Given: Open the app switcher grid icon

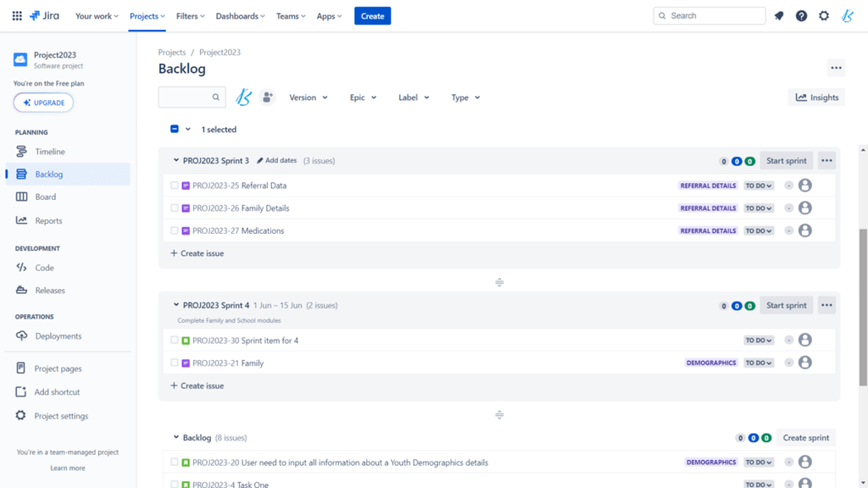Looking at the screenshot, I should tap(17, 16).
